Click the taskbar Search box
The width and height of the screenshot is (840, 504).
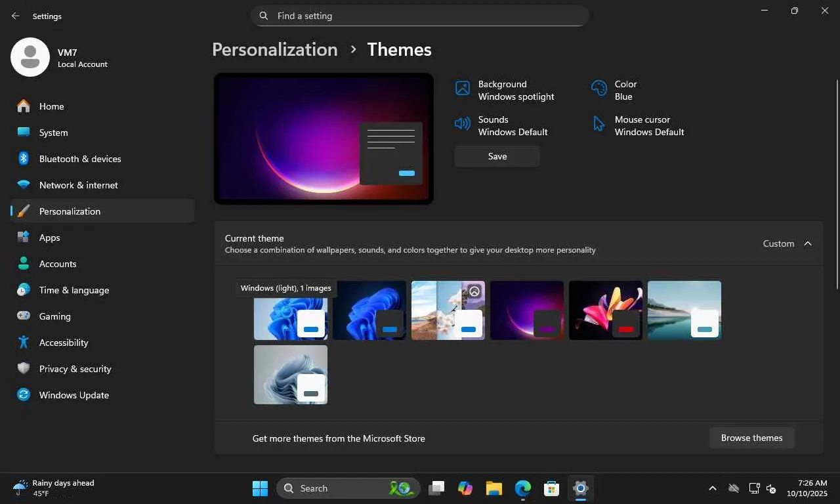point(348,488)
